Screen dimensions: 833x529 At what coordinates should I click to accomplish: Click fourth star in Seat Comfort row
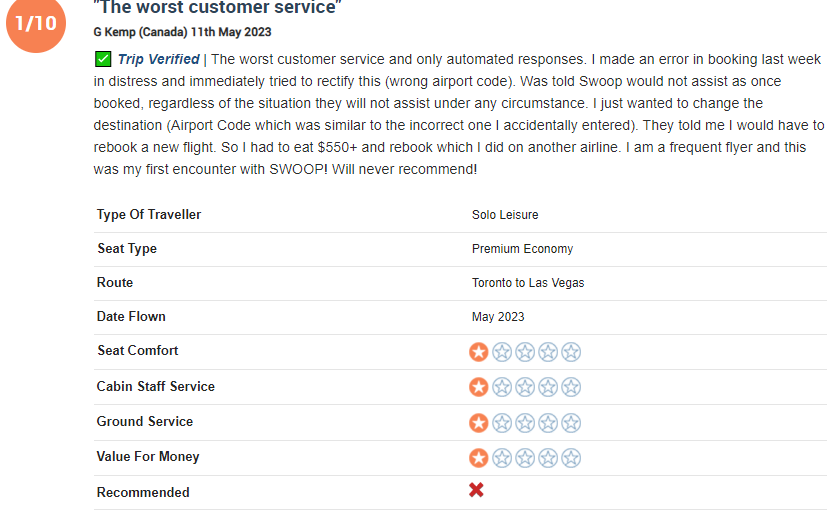tap(548, 352)
